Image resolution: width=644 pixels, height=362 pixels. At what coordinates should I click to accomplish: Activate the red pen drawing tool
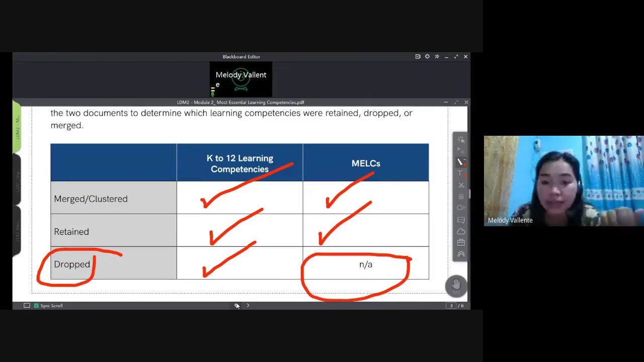point(461,162)
